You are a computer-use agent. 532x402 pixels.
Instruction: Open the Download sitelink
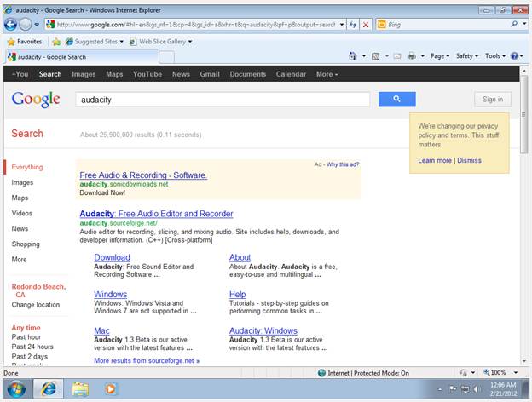112,257
